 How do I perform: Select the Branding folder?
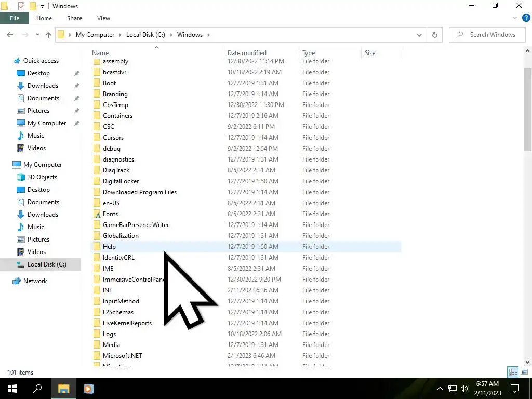click(x=115, y=94)
